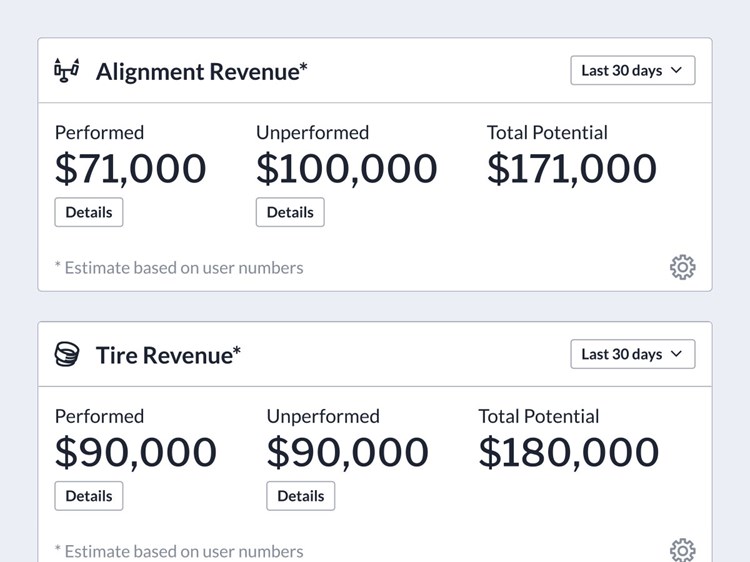View Details for Tire Unperformed revenue
This screenshot has width=750, height=562.
[x=300, y=496]
